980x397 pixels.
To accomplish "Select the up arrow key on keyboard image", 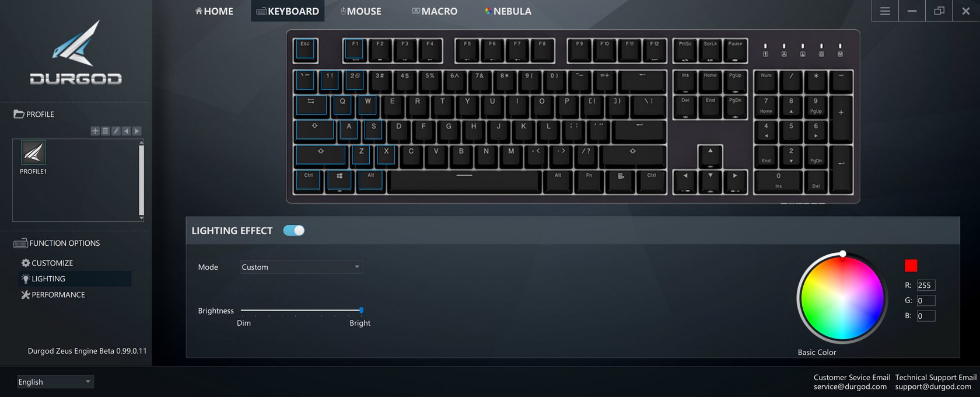I will 710,156.
